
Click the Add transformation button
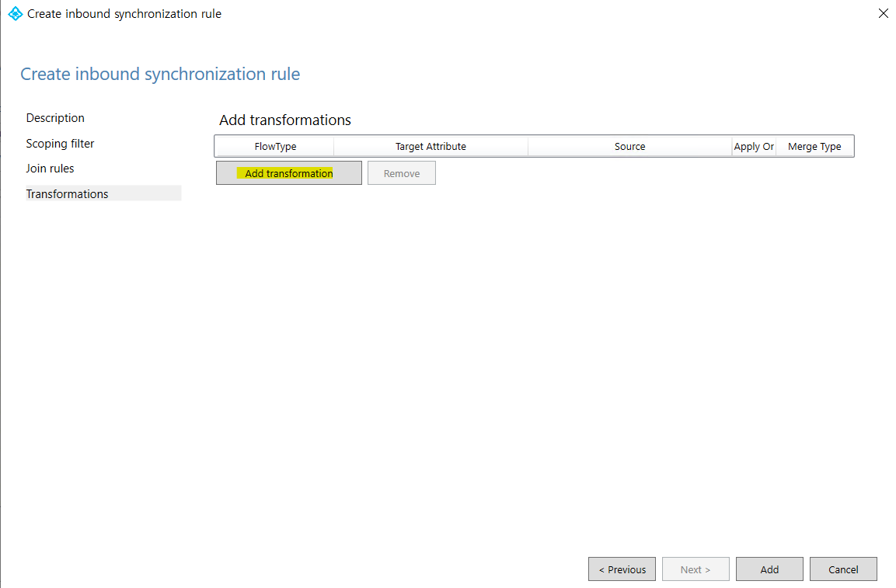pyautogui.click(x=288, y=172)
